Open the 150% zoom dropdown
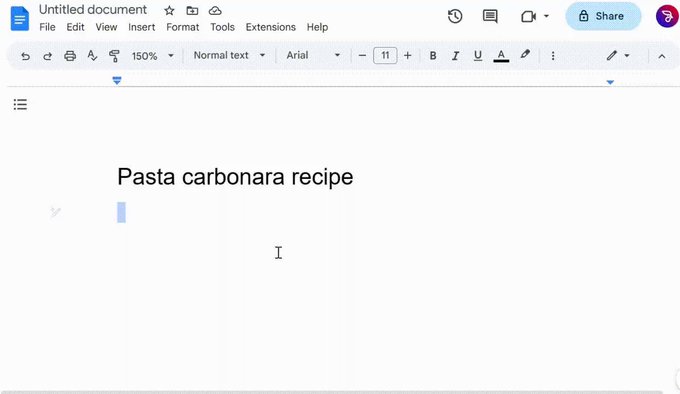 [152, 56]
